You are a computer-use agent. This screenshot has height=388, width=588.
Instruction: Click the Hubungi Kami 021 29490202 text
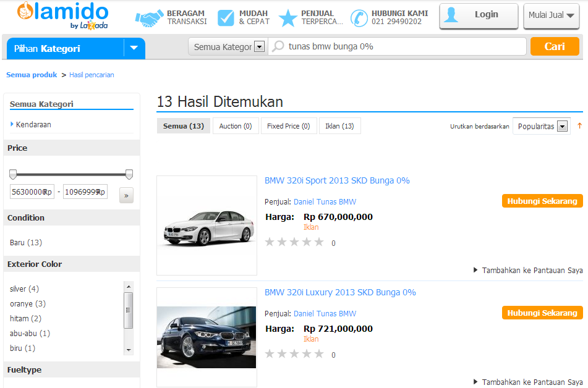(x=400, y=18)
